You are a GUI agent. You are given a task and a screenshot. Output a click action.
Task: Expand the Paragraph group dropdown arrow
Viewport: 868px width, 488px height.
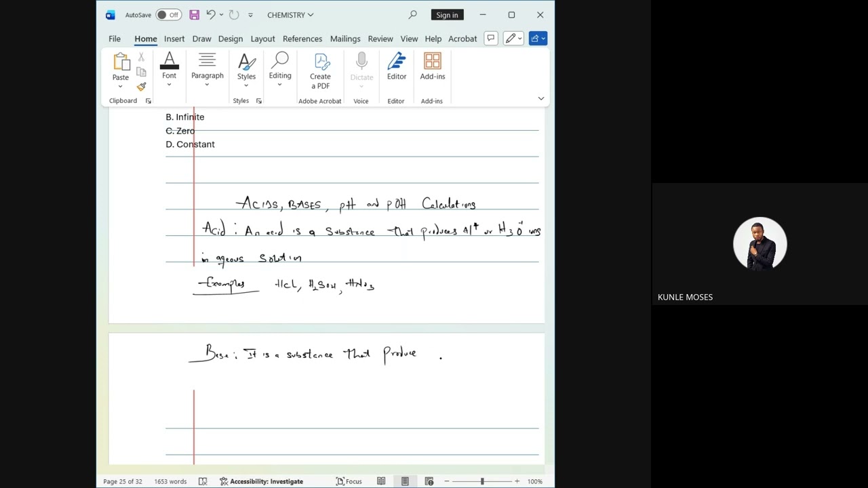click(208, 85)
